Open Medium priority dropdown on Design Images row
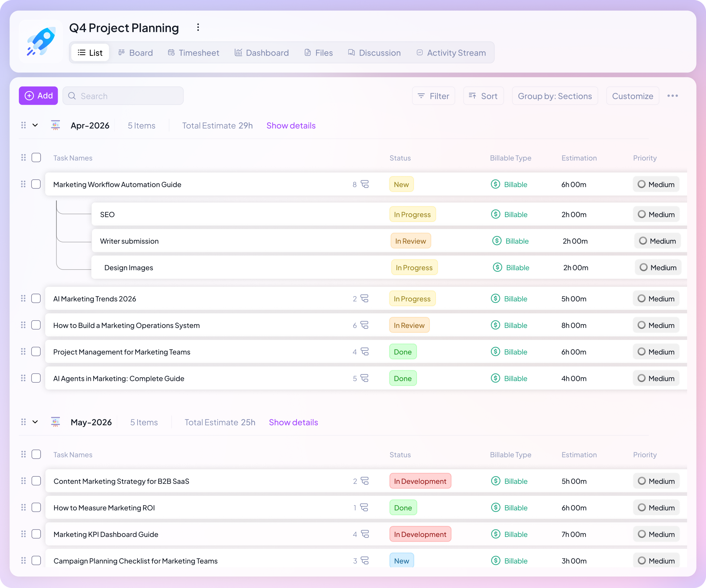The image size is (706, 588). tap(658, 267)
